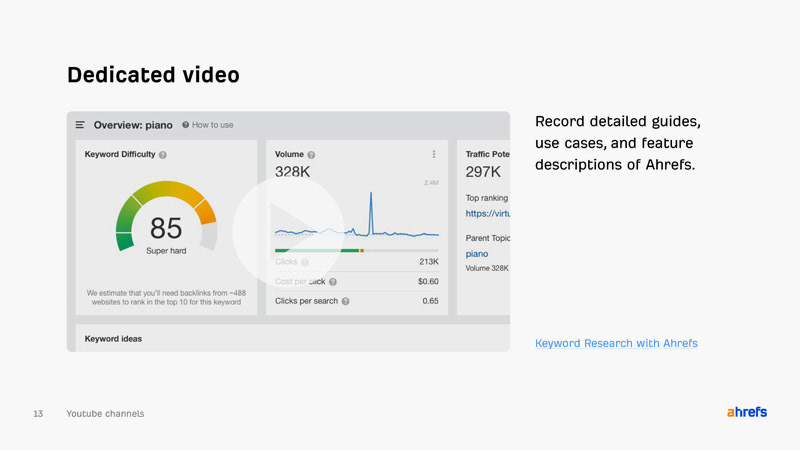Select the $0.60 cost per click value
The height and width of the screenshot is (450, 800).
point(428,281)
